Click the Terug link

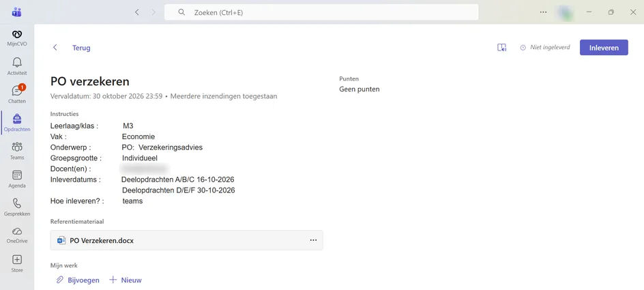(x=81, y=48)
